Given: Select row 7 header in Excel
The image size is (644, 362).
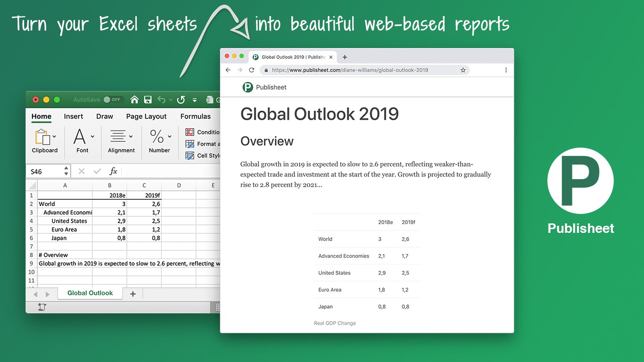Looking at the screenshot, I should 32,247.
